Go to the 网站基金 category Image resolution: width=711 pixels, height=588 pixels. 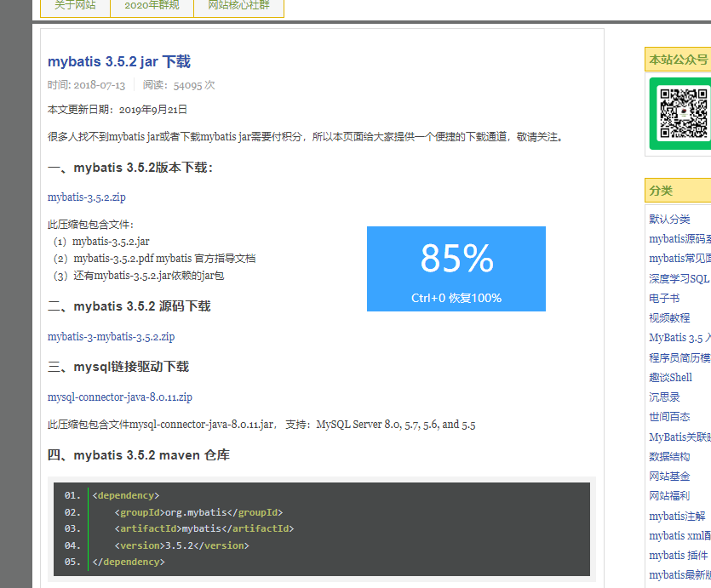coord(669,476)
